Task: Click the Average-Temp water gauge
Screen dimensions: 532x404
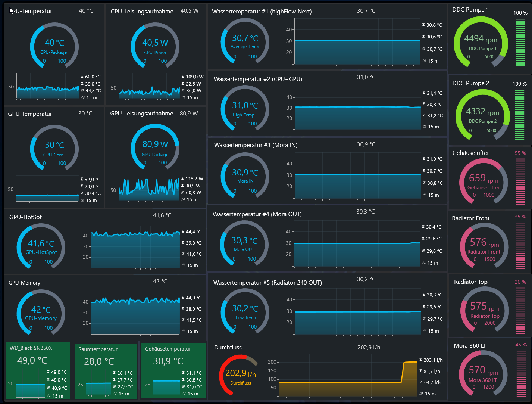Action: (245, 41)
